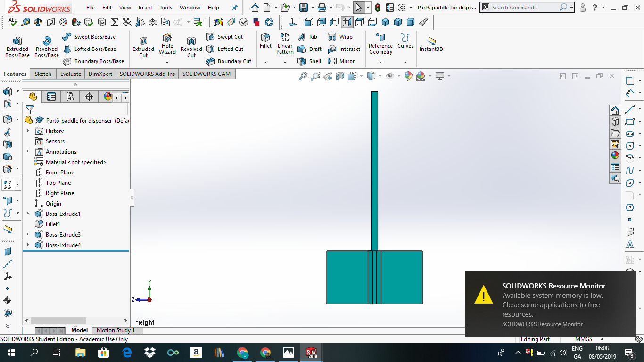This screenshot has width=644, height=362.
Task: Select the Boundary Cut feature
Action: (x=229, y=61)
